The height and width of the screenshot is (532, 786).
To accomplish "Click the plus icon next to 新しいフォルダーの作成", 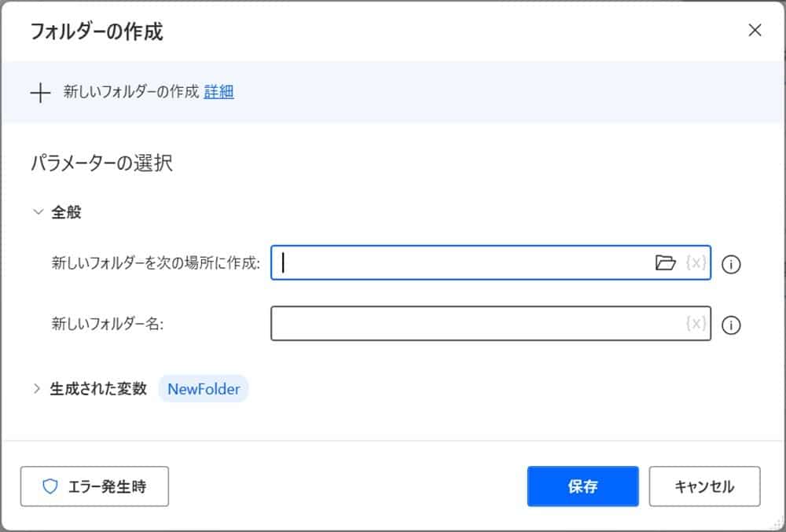I will (39, 93).
